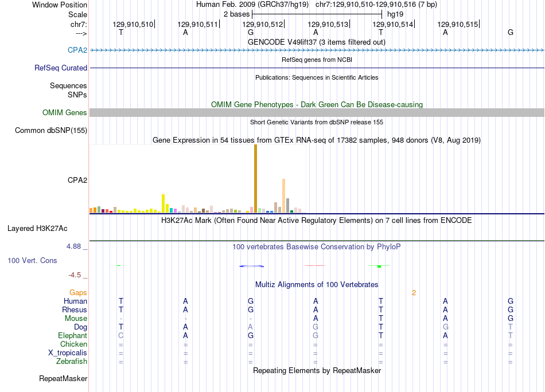Click the tall peach bar in GTEx chart
Screen dimensions: 545x392
283,195
